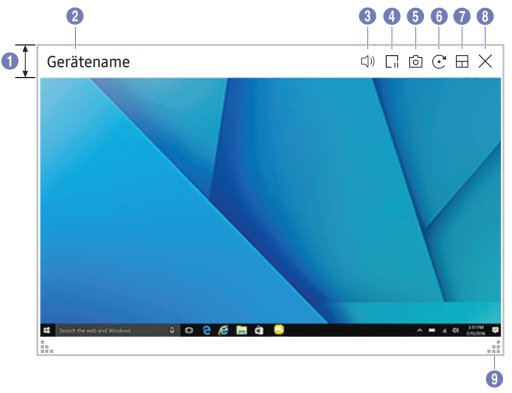Viewport: 512px width, 393px height.
Task: Click the bottom-left dotted resize handle
Action: [x=47, y=347]
